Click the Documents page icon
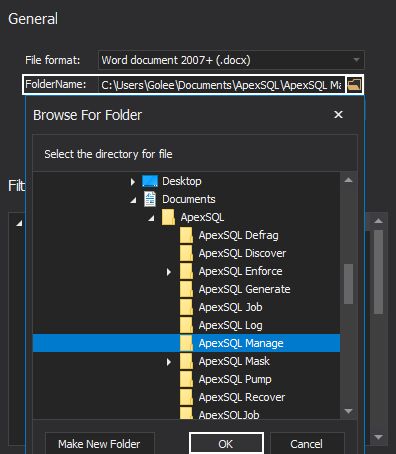 [150, 199]
